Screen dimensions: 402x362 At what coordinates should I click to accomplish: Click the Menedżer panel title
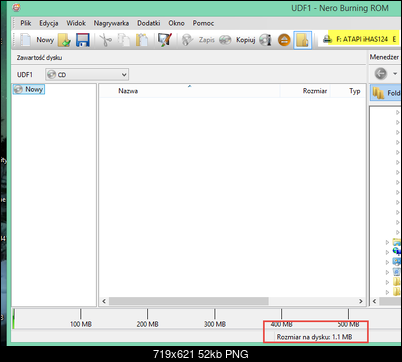click(384, 57)
